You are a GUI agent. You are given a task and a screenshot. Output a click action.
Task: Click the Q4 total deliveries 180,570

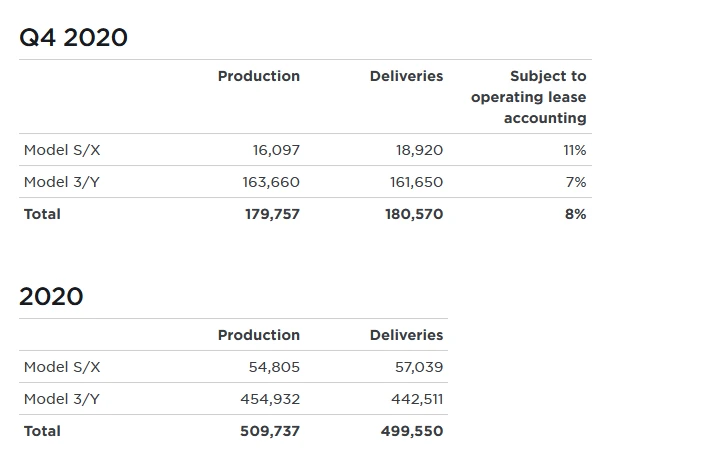click(x=414, y=214)
